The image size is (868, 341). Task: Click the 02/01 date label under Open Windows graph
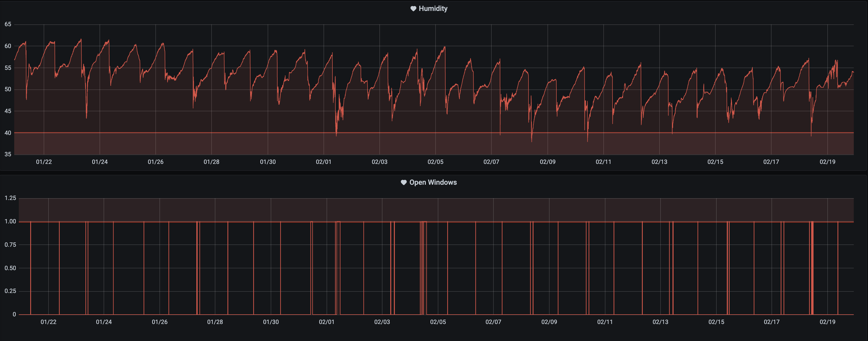click(x=327, y=322)
